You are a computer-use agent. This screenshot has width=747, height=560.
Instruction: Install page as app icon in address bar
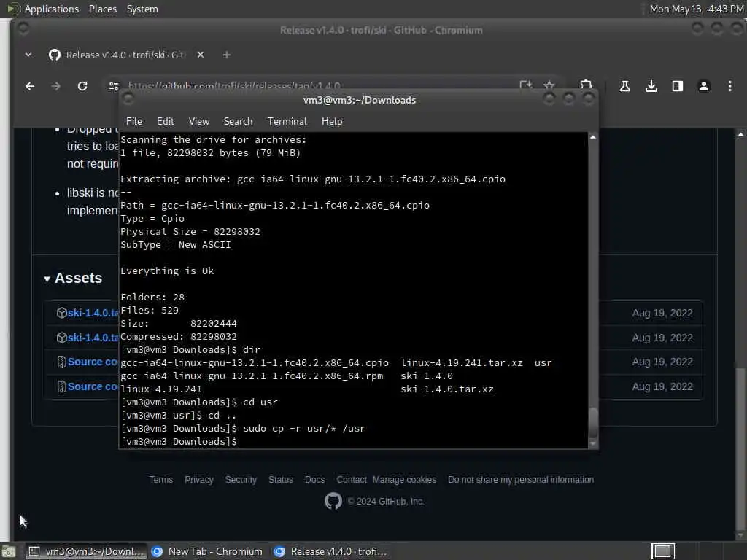pyautogui.click(x=525, y=85)
